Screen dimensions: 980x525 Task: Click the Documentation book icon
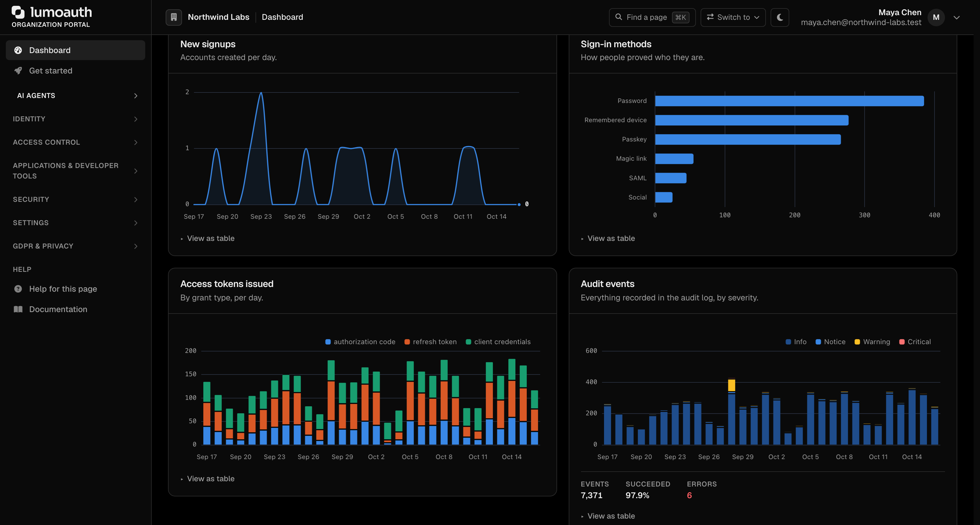coord(18,309)
